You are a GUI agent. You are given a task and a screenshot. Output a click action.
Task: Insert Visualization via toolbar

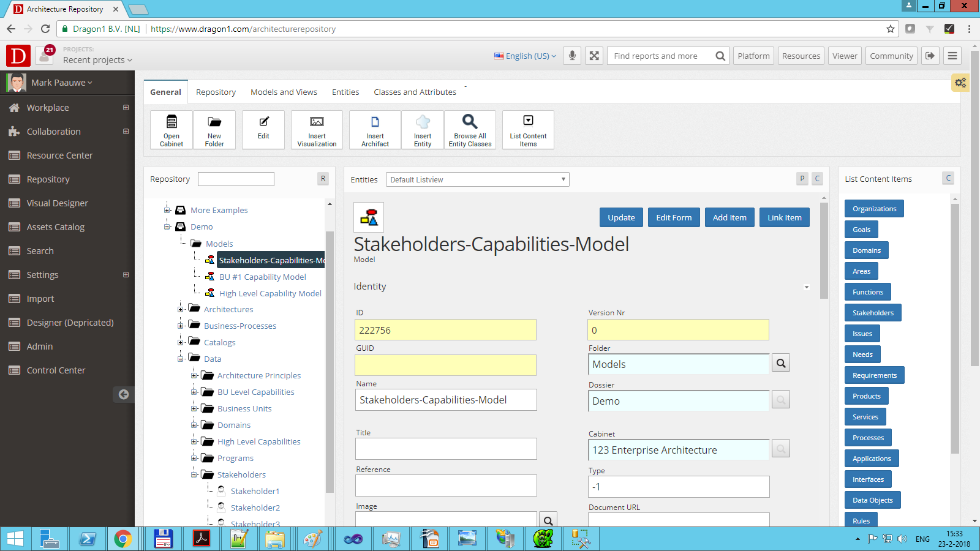click(317, 130)
